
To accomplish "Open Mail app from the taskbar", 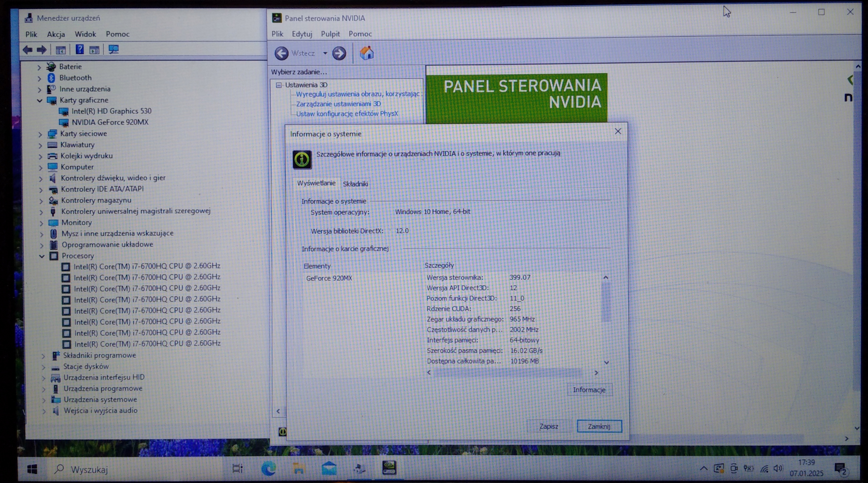I will pos(329,469).
